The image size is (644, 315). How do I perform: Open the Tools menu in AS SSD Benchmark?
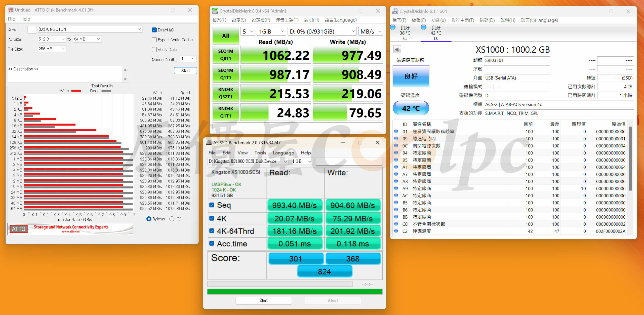260,153
